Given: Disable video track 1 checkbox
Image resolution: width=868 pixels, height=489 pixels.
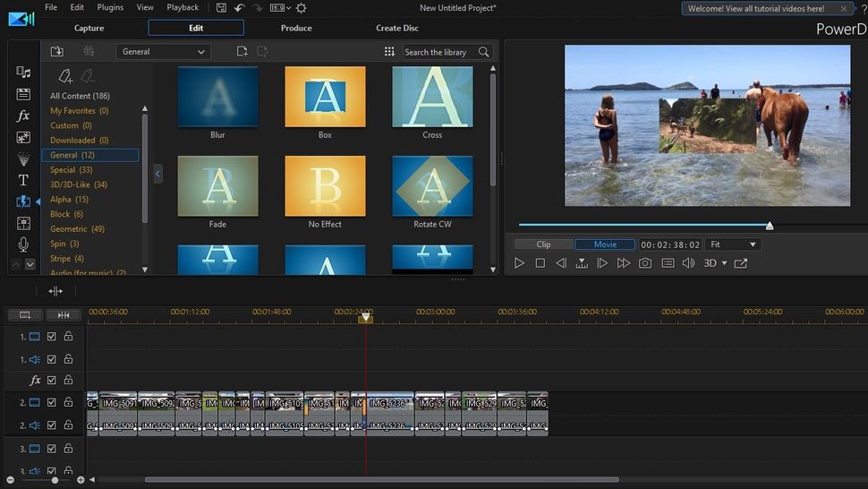Looking at the screenshot, I should pos(52,337).
